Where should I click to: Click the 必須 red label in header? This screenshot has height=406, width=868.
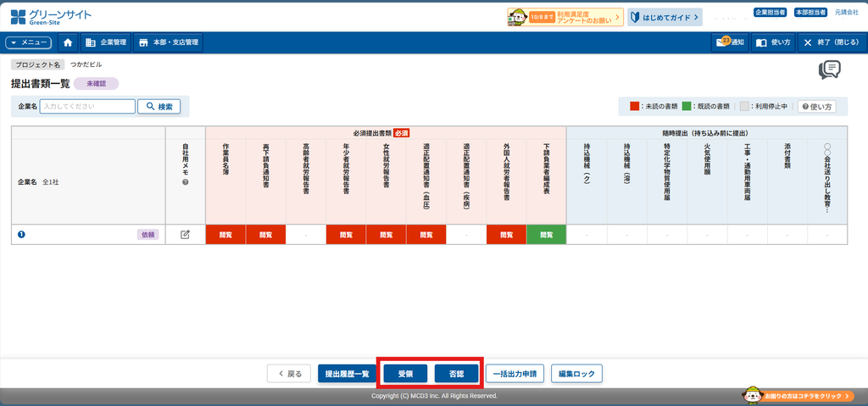coord(401,133)
